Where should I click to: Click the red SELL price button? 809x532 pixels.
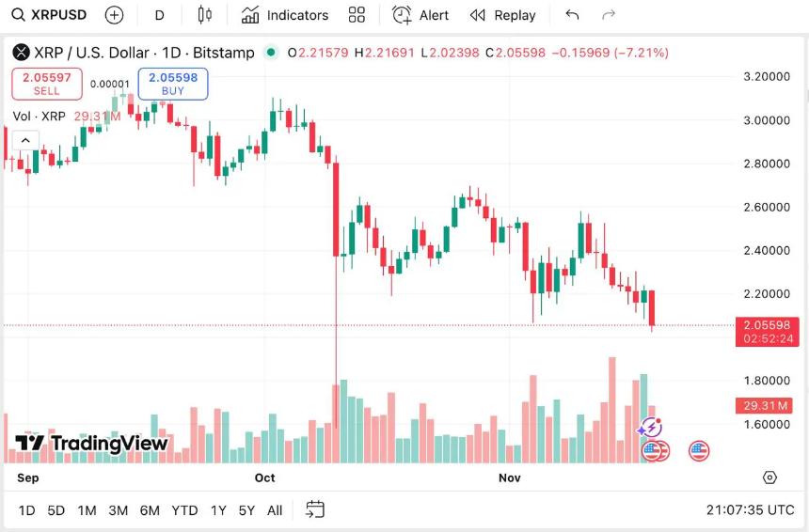point(46,84)
